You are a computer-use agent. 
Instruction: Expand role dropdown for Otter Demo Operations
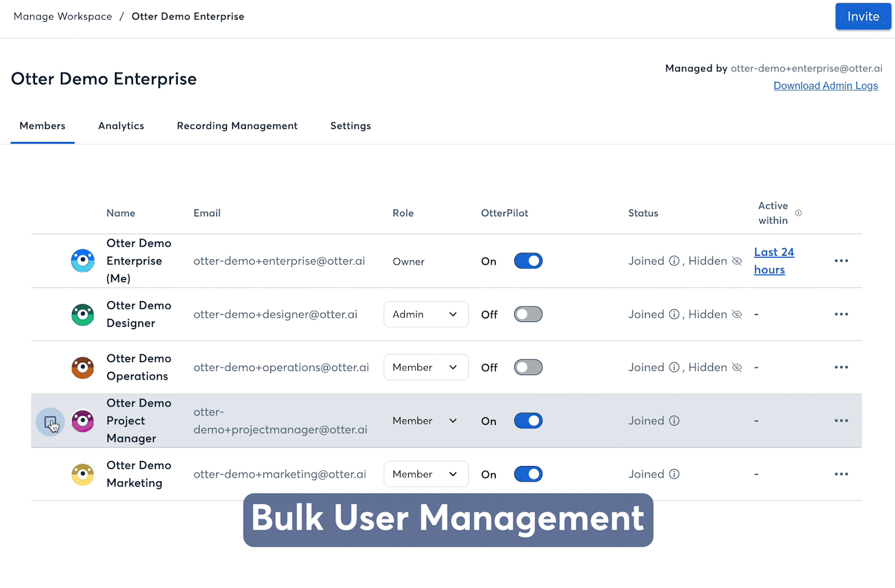tap(426, 367)
